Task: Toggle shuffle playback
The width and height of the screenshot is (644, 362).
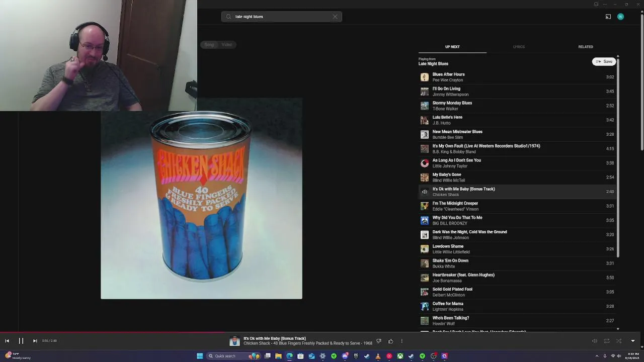Action: pyautogui.click(x=619, y=341)
